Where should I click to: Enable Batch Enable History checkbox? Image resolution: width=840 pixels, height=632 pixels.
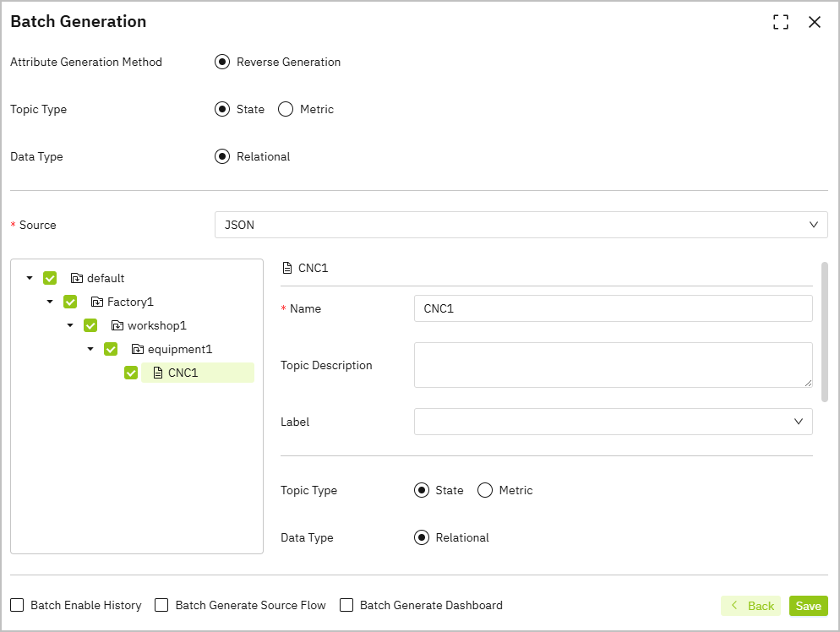coord(17,605)
